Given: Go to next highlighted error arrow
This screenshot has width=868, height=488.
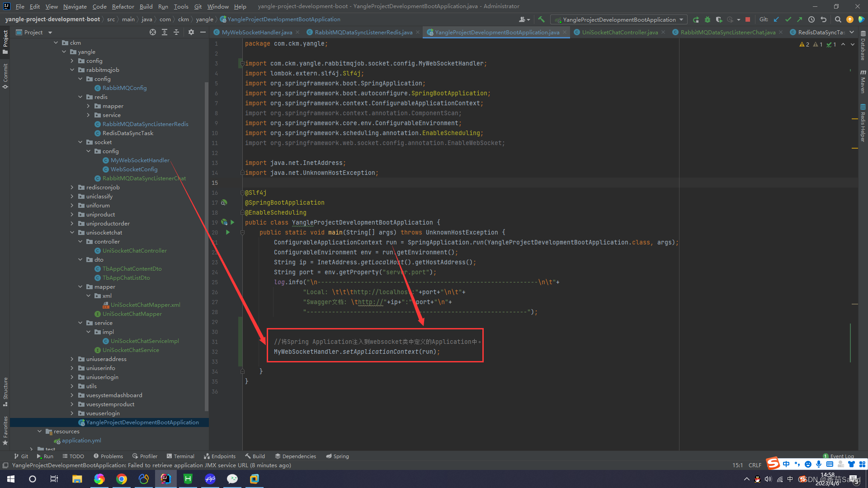Looking at the screenshot, I should (853, 44).
